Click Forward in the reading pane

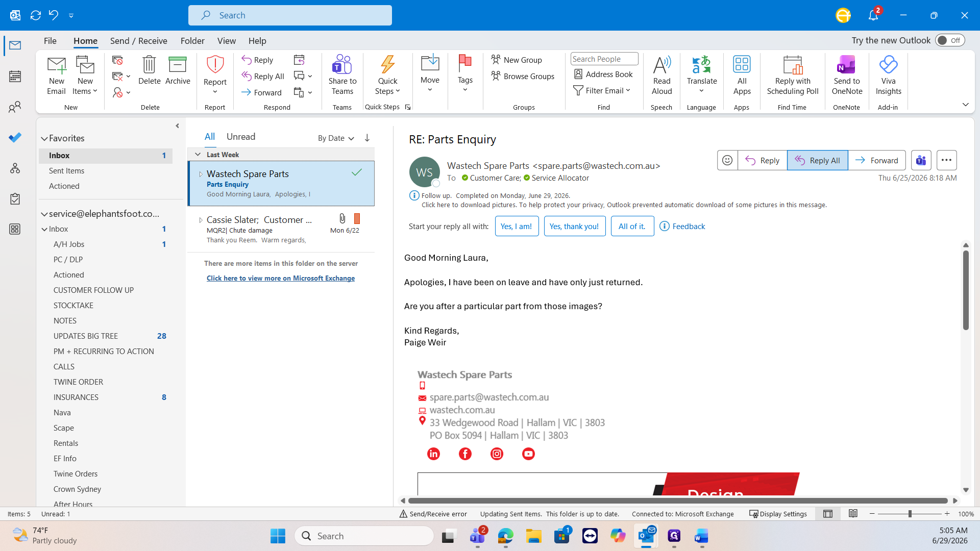[877, 160]
